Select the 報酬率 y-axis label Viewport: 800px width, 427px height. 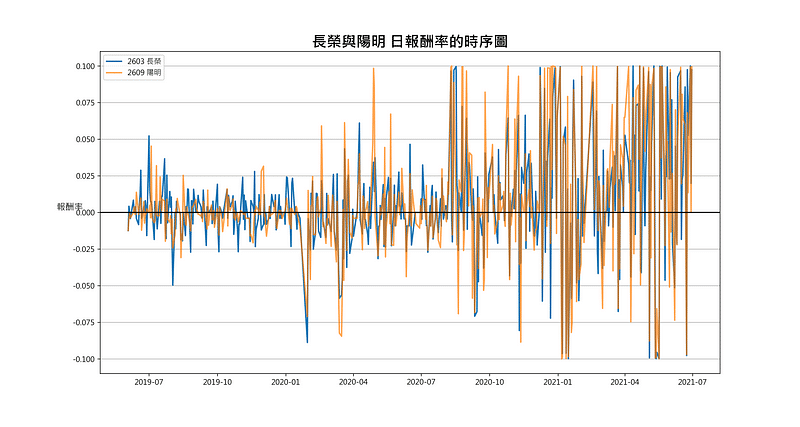[69, 207]
